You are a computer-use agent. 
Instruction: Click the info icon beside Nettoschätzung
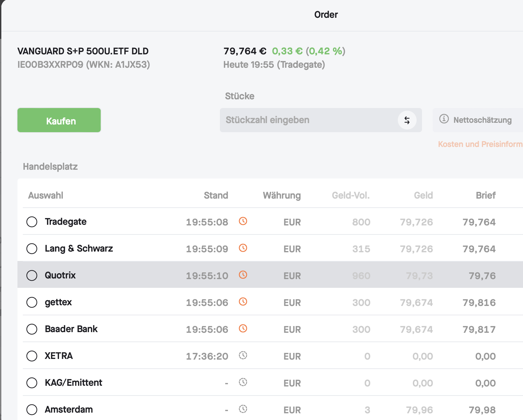pyautogui.click(x=444, y=119)
